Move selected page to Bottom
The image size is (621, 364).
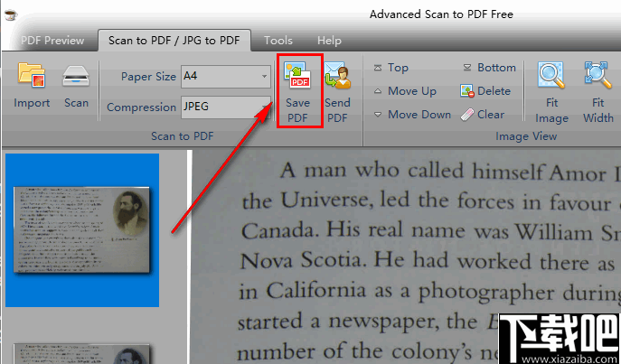(490, 68)
